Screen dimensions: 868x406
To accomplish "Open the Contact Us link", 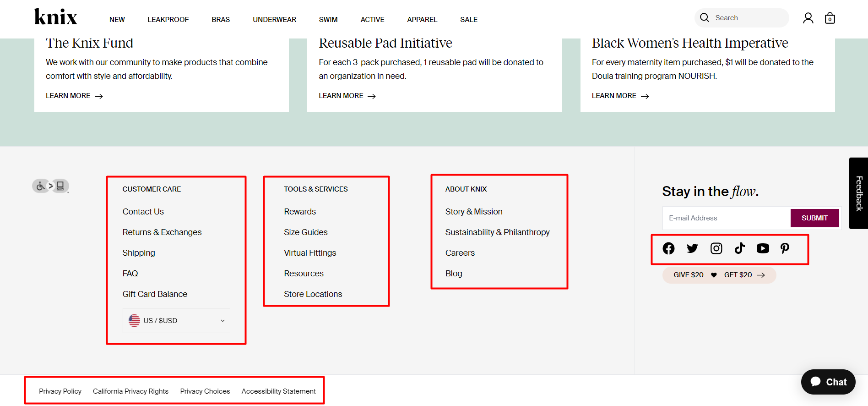I will pos(143,212).
